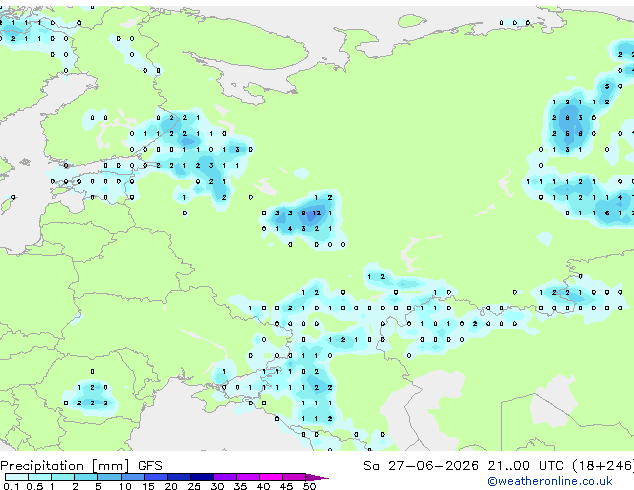Select the Precipitation [mm] GFS title

pos(81,466)
